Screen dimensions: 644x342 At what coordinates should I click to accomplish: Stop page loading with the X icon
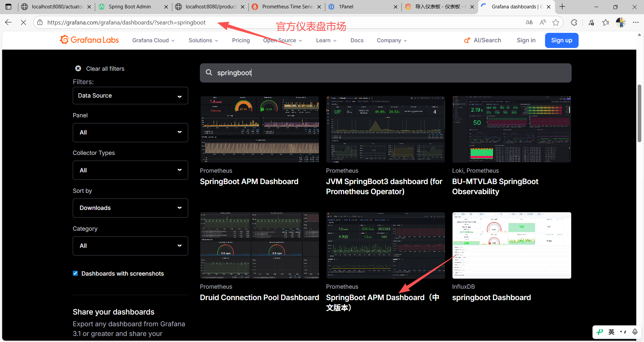23,22
